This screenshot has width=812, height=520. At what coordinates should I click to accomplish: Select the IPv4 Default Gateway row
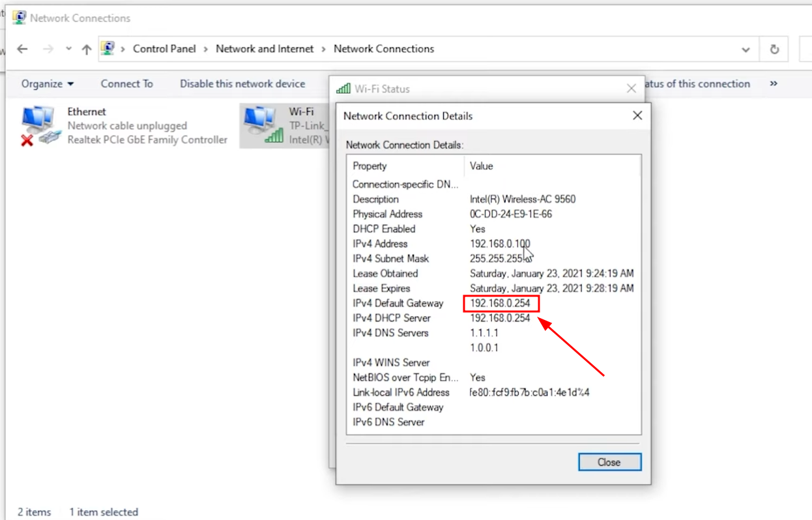(398, 303)
